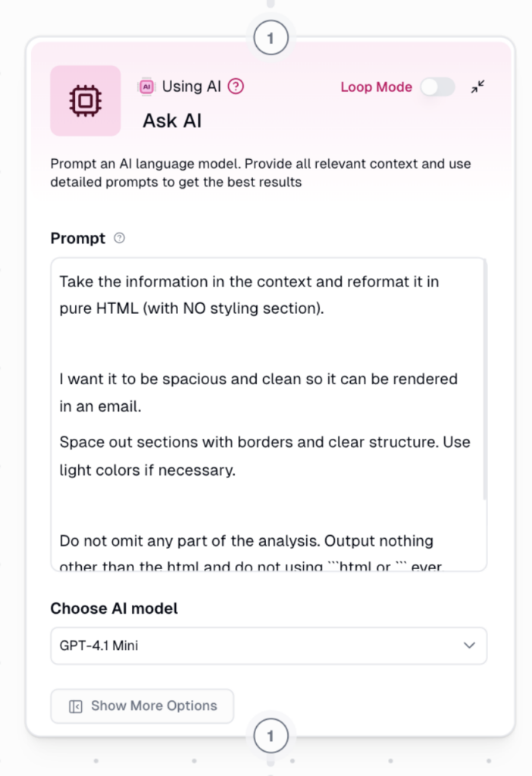Click the Loop Mode label text
532x776 pixels.
[376, 87]
